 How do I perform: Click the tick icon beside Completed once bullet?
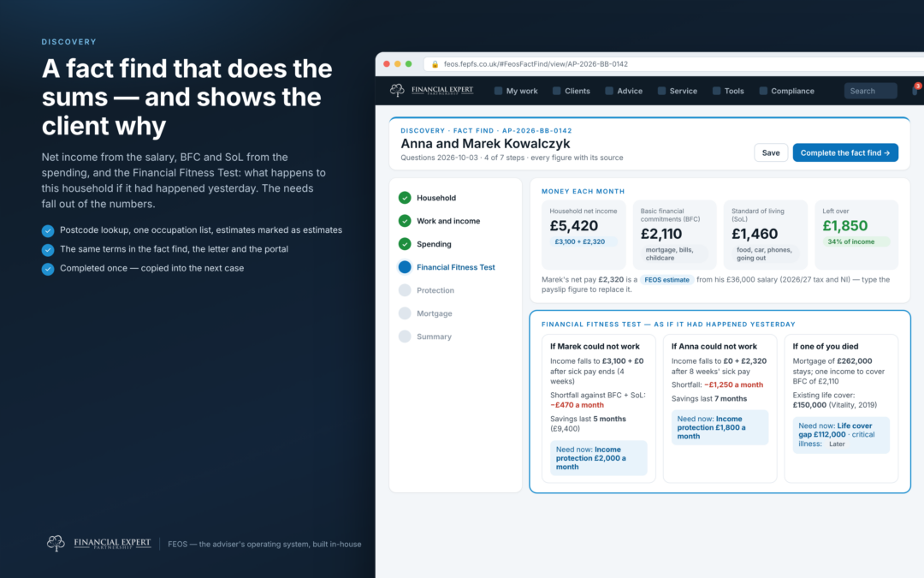pyautogui.click(x=48, y=269)
